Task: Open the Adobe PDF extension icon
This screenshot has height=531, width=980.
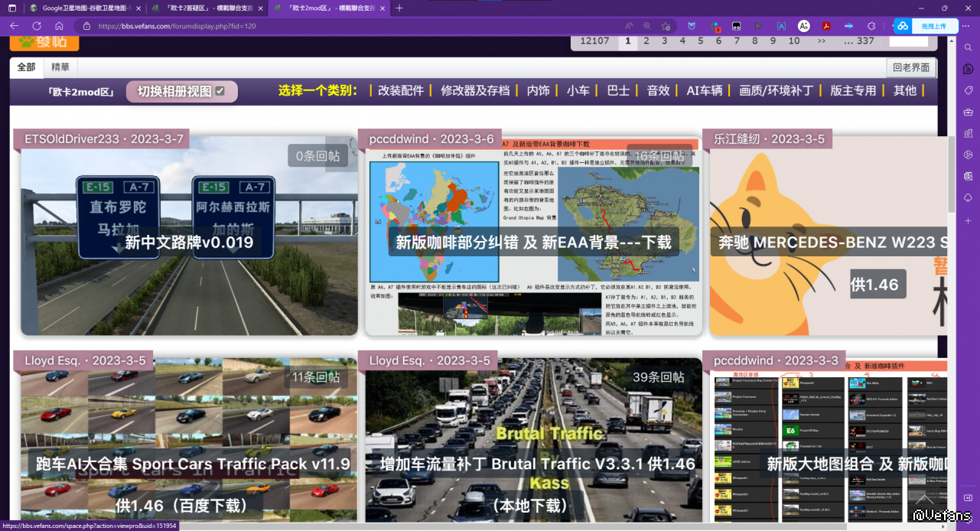Action: (826, 25)
